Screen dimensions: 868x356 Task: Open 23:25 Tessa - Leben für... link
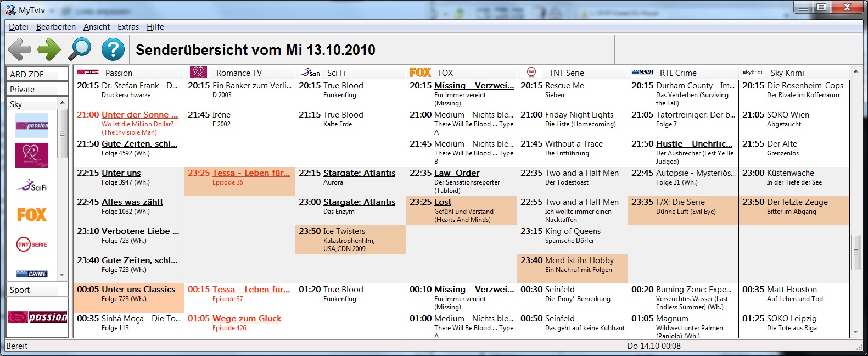pyautogui.click(x=251, y=173)
